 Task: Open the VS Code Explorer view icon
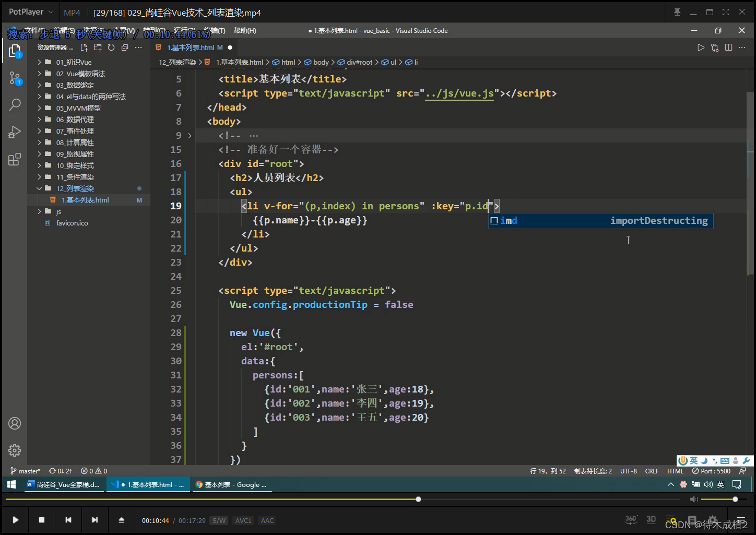[x=15, y=51]
